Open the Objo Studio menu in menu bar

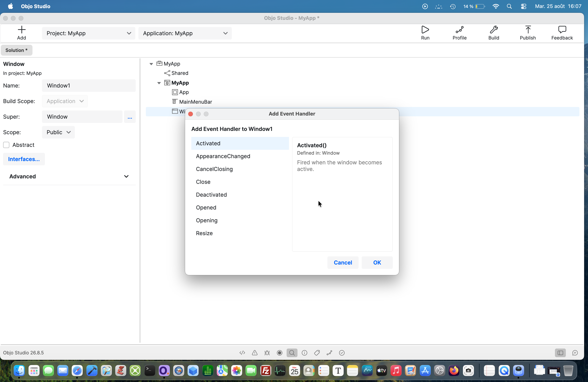(x=36, y=6)
